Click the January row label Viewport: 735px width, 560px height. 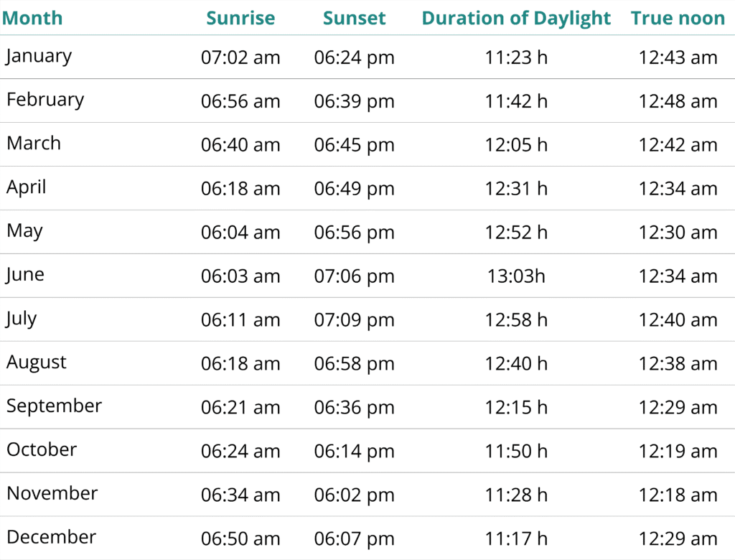39,56
